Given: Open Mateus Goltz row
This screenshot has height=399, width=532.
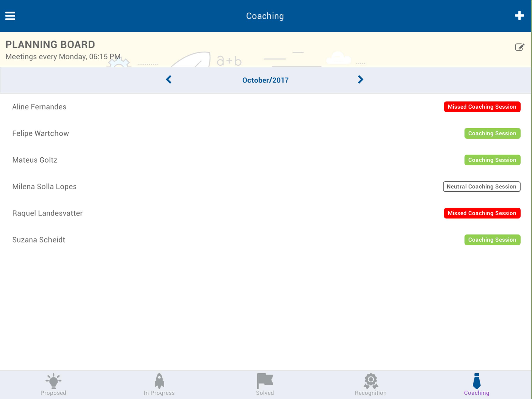Looking at the screenshot, I should tap(266, 160).
